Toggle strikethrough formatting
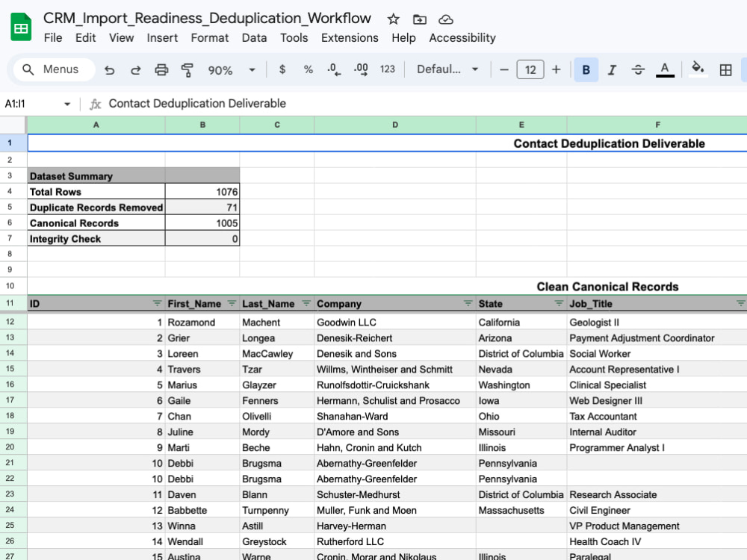 (638, 70)
